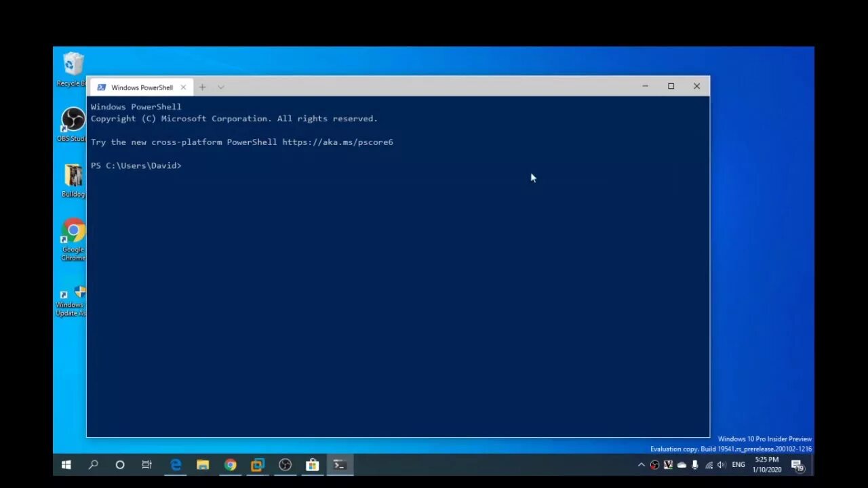The height and width of the screenshot is (488, 868).
Task: Click the https://aka.ms/pscore6 text
Action: coord(338,142)
